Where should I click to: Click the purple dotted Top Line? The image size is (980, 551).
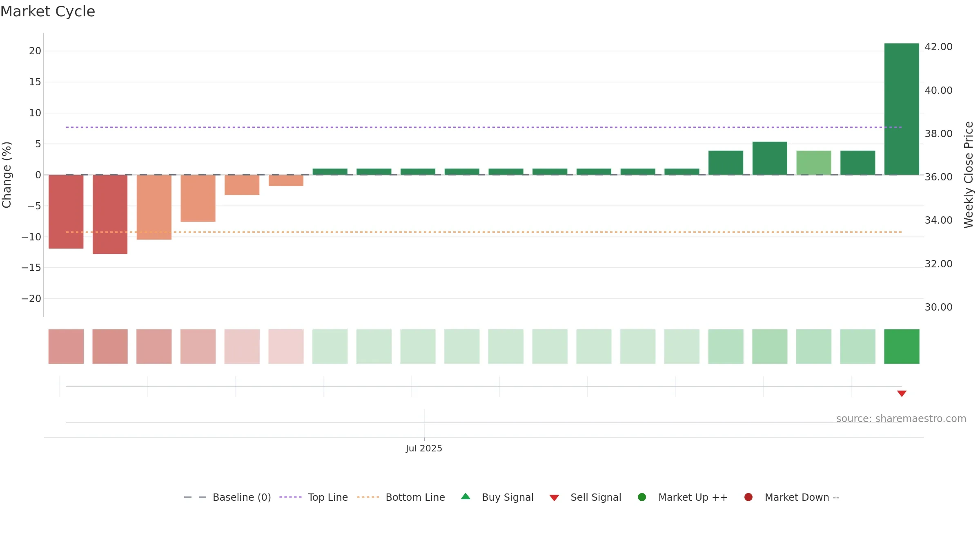(484, 127)
